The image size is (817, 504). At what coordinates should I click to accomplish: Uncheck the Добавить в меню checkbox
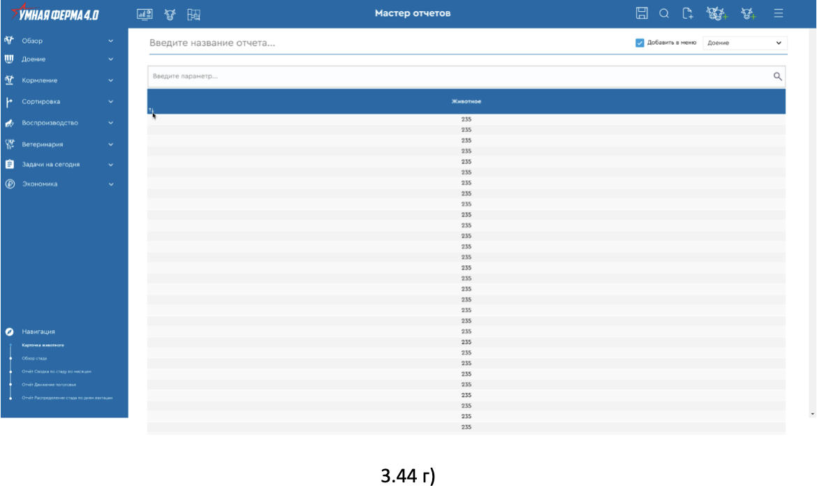coord(640,43)
